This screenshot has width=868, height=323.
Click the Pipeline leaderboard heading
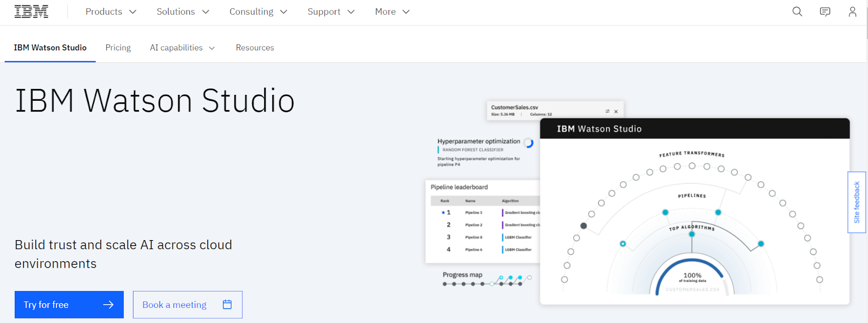(x=459, y=187)
